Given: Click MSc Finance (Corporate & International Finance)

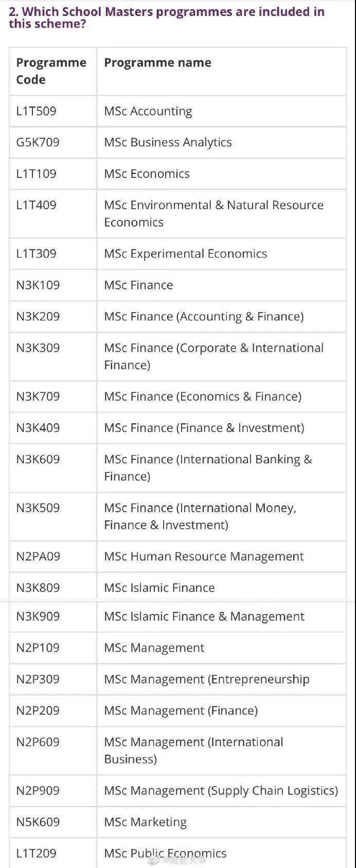Looking at the screenshot, I should (x=213, y=356).
